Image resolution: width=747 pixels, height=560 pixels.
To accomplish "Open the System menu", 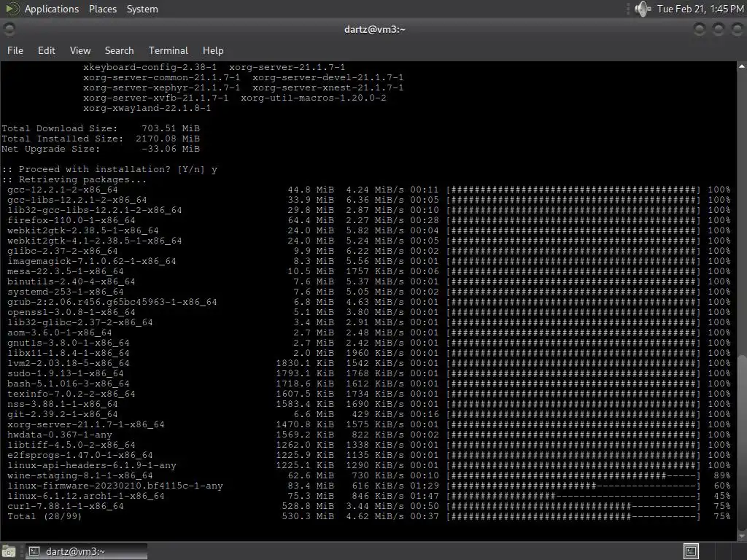I will pos(142,9).
